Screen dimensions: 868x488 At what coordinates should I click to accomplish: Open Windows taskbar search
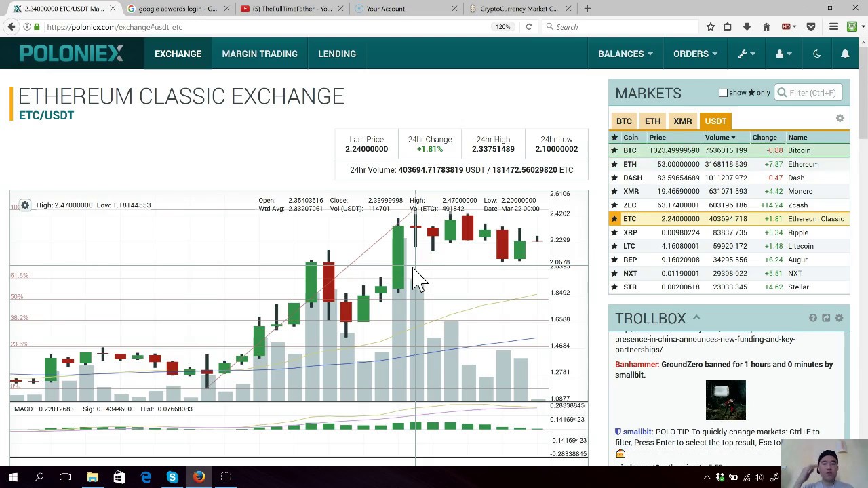(39, 477)
